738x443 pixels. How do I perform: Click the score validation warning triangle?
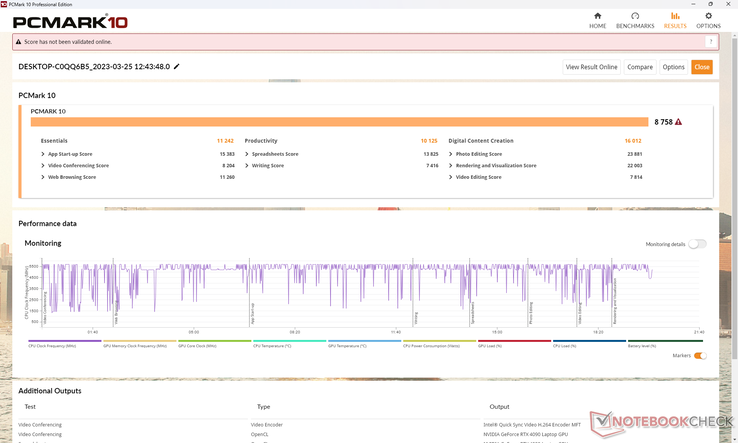point(678,122)
